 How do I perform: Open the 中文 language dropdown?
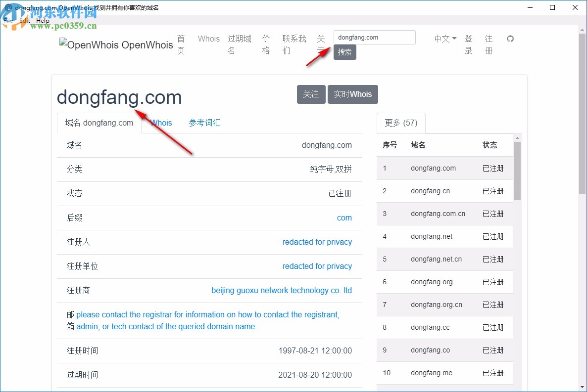(445, 39)
